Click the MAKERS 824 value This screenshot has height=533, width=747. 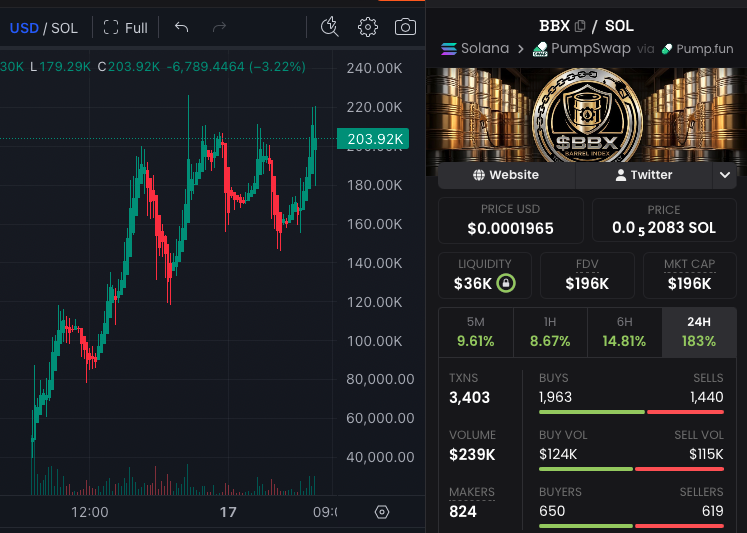(463, 512)
